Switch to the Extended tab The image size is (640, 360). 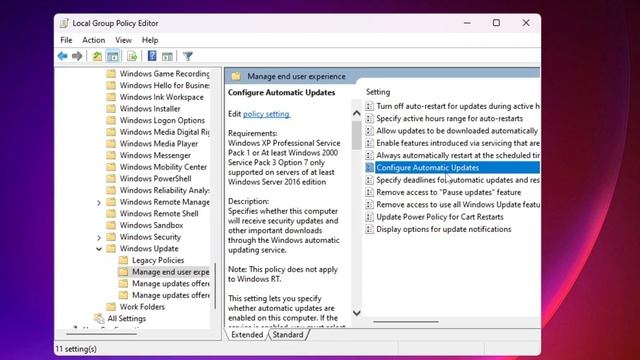coord(247,335)
